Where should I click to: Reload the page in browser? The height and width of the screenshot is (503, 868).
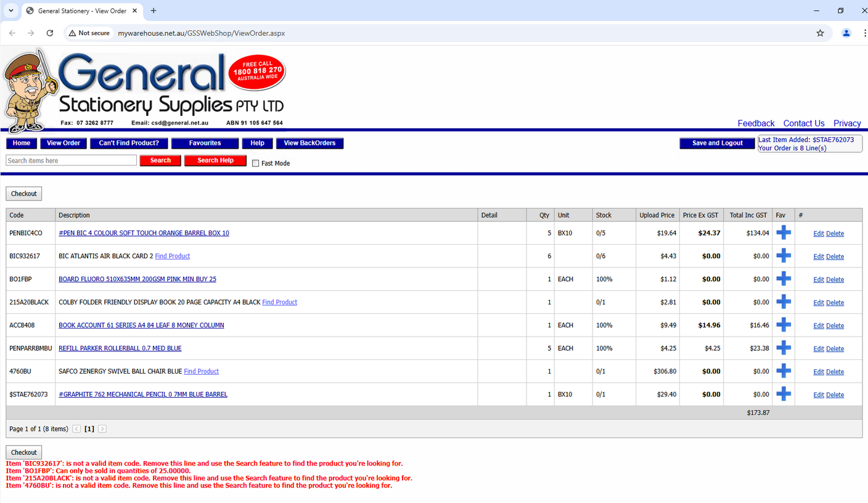pos(50,33)
